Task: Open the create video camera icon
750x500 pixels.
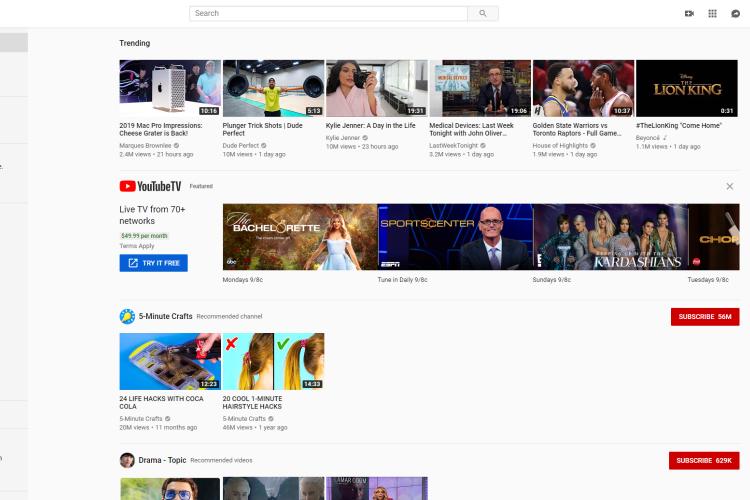Action: [x=689, y=13]
